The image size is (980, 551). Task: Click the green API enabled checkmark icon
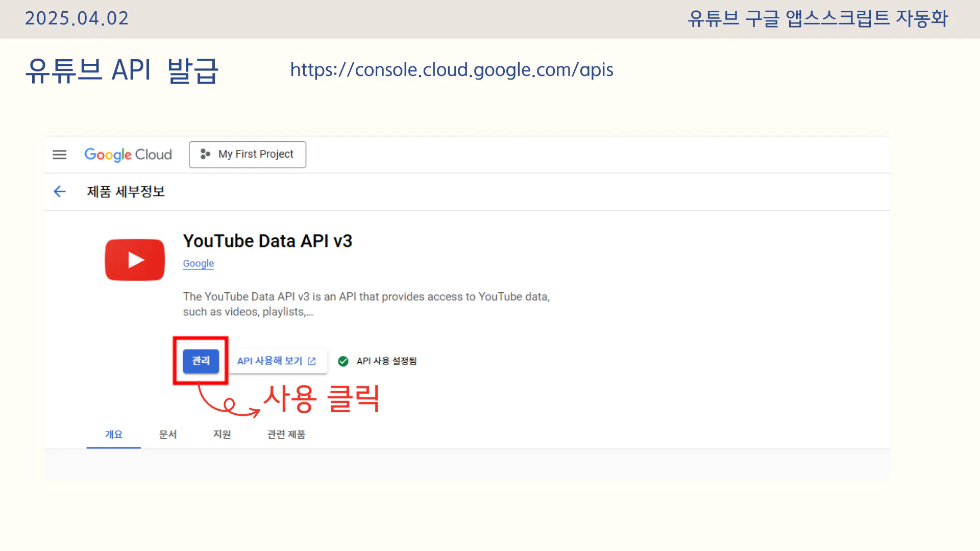344,361
